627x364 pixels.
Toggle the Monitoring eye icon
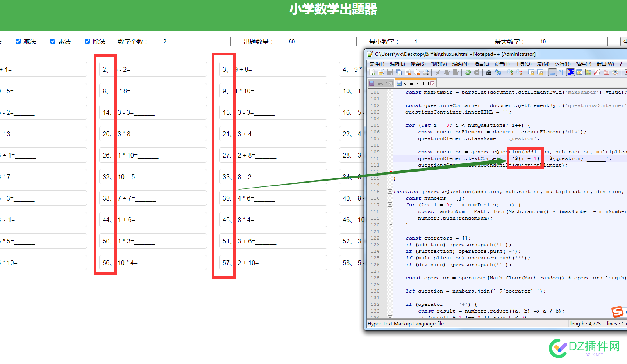pos(615,72)
